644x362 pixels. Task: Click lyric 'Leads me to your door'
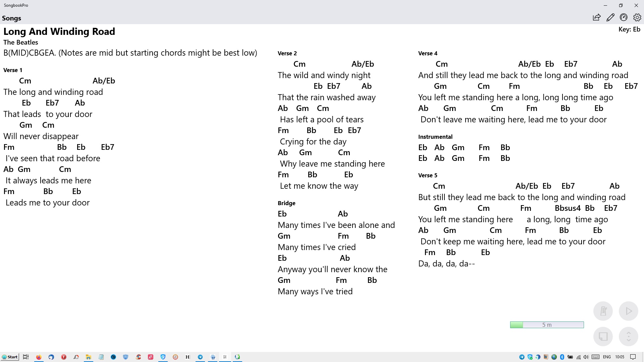coord(48,203)
